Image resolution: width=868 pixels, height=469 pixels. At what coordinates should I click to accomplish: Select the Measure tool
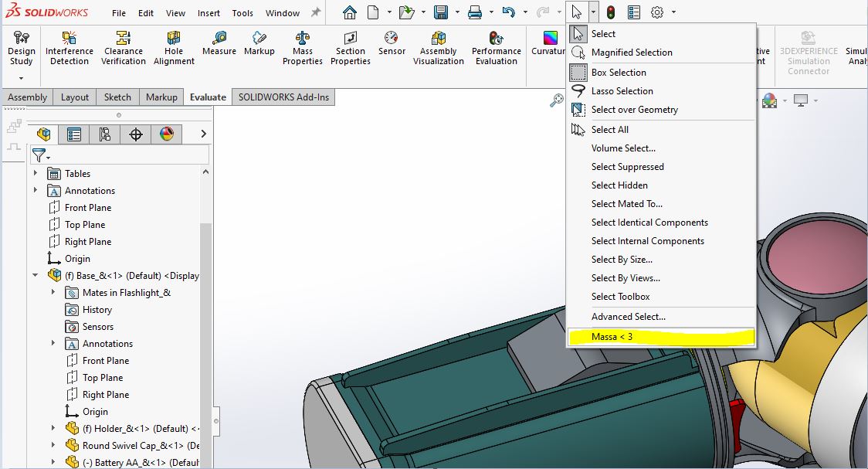(x=219, y=42)
